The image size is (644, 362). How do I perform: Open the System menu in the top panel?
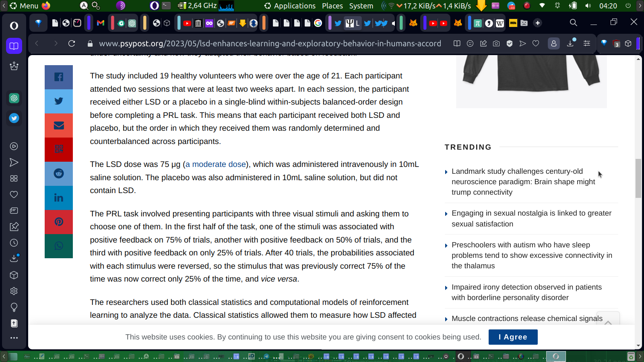361,6
